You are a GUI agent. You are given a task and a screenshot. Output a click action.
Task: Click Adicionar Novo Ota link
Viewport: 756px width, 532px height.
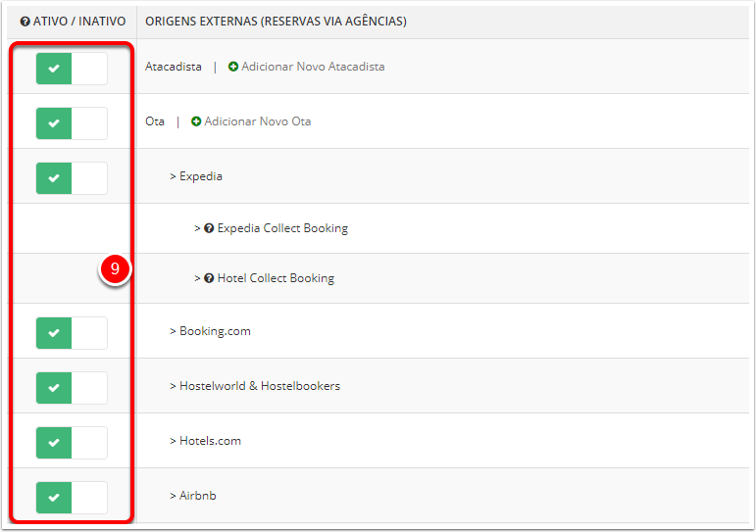tap(258, 121)
